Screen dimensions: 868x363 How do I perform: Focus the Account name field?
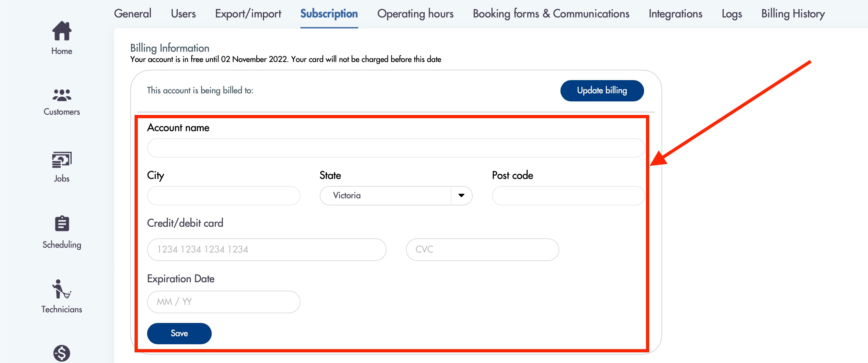(396, 148)
